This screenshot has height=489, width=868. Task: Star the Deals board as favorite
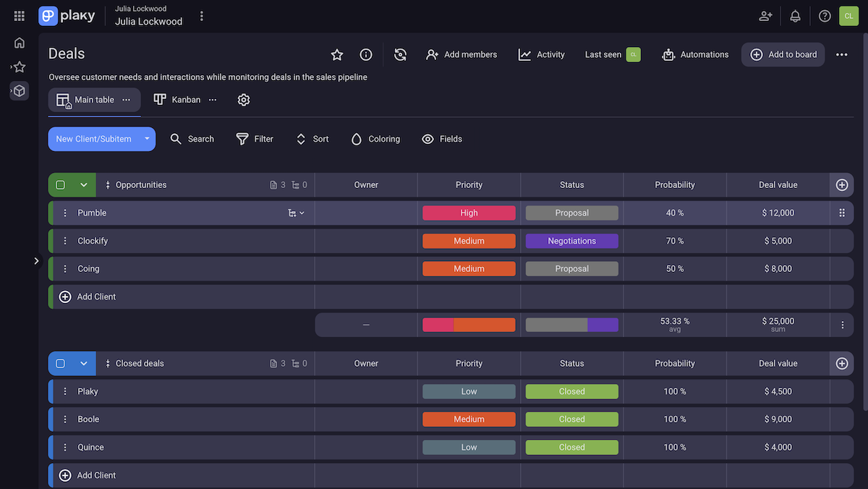point(336,54)
